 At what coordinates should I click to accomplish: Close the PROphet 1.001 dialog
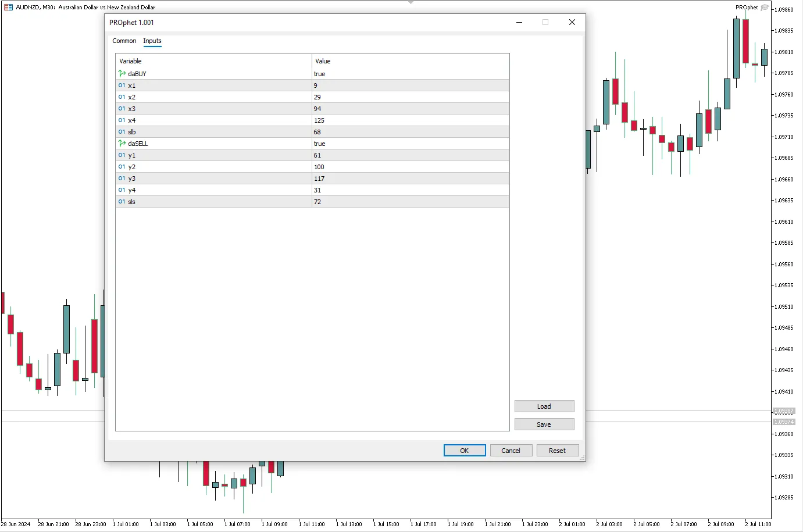click(x=572, y=22)
